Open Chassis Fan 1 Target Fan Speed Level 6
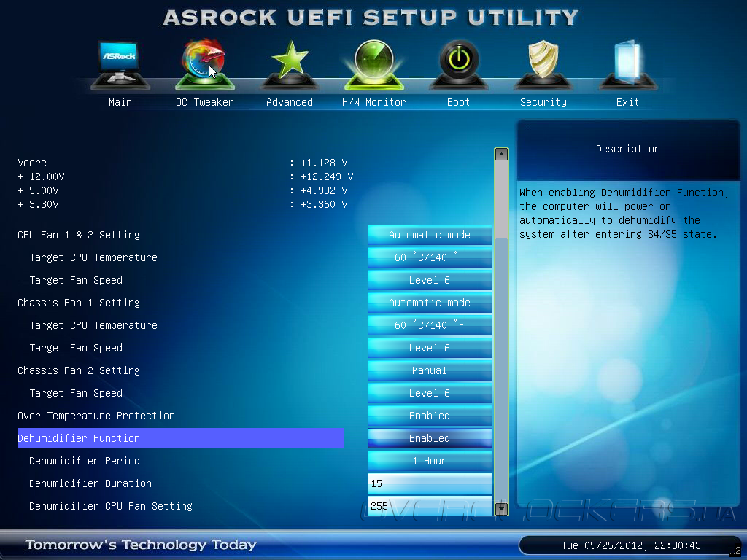Screen dimensions: 747x560 429,348
